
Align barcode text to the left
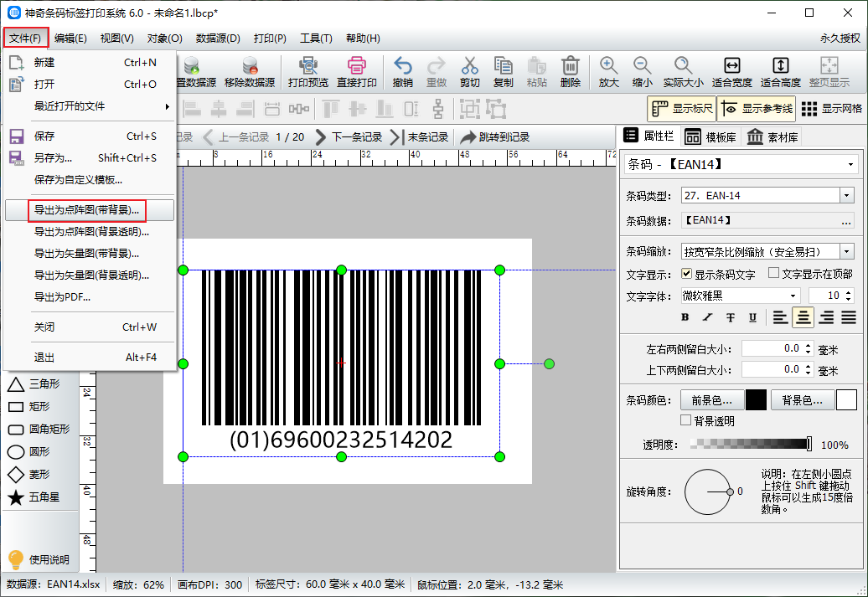point(781,317)
